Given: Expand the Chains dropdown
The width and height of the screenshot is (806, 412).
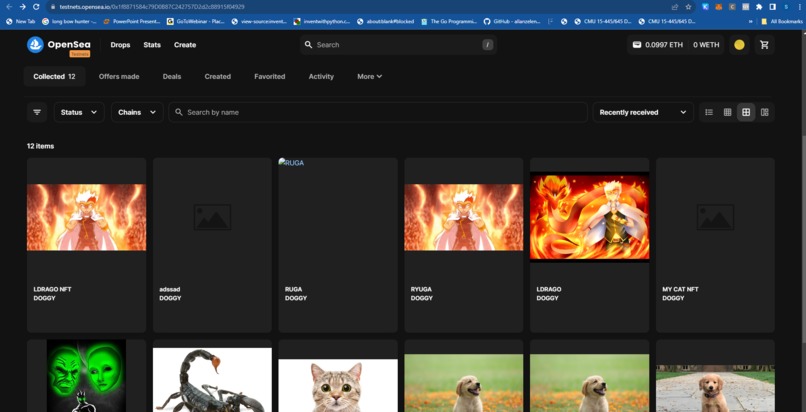Looking at the screenshot, I should [x=137, y=112].
